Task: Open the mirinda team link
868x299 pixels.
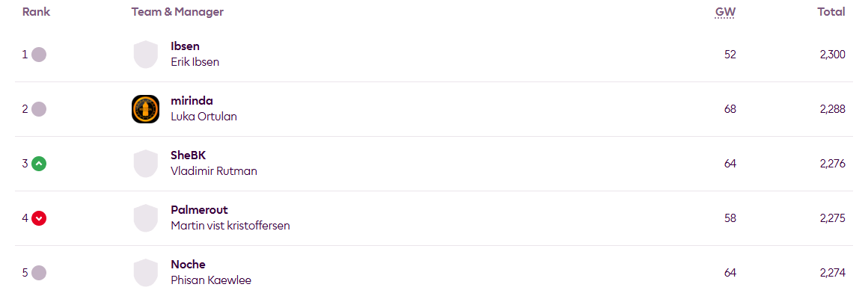Action: 192,101
